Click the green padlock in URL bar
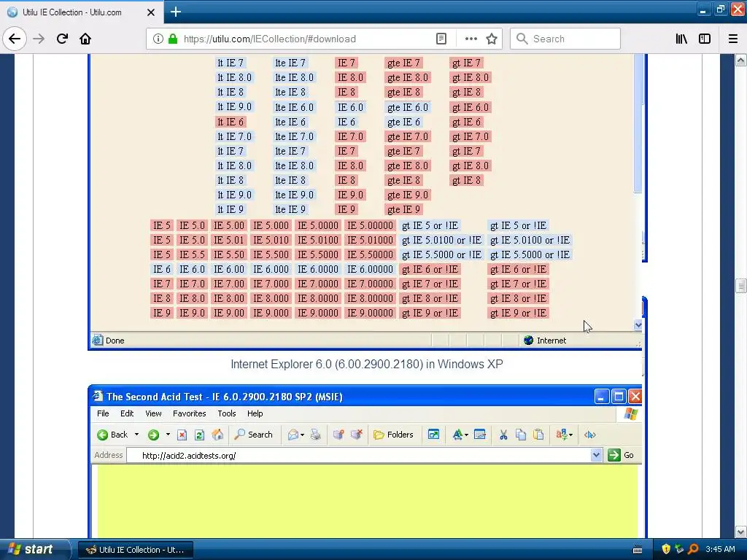 [173, 39]
